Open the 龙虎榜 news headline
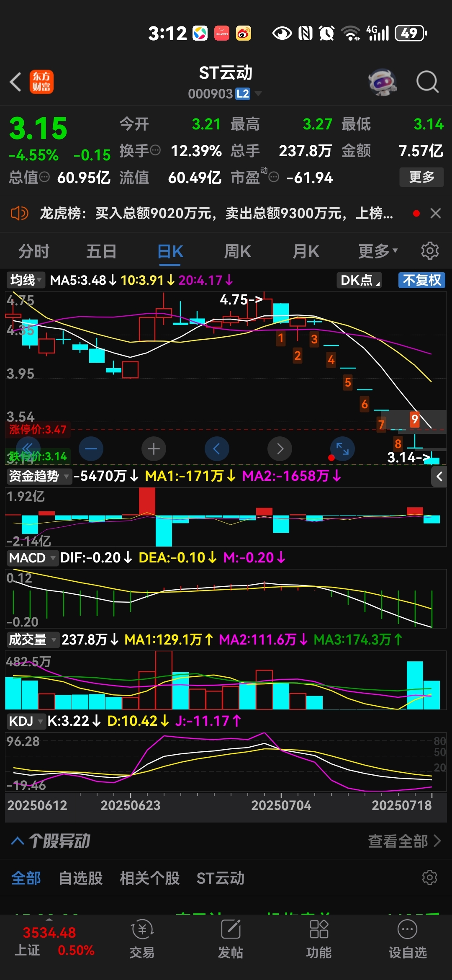Viewport: 452px width, 980px height. 216,213
